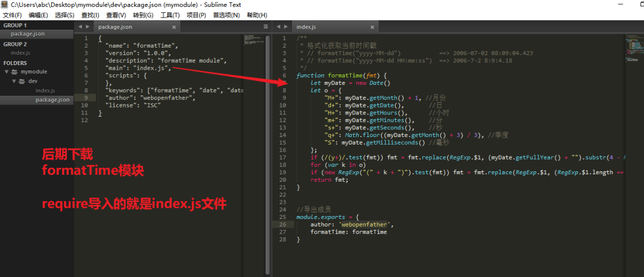This screenshot has width=644, height=277.
Task: Click the "author": "webopenfather" line
Action: pyautogui.click(x=150, y=98)
